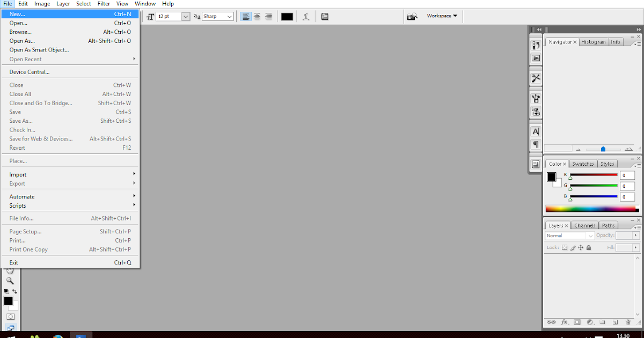Open the Tool Presets panel icon

pyautogui.click(x=536, y=78)
